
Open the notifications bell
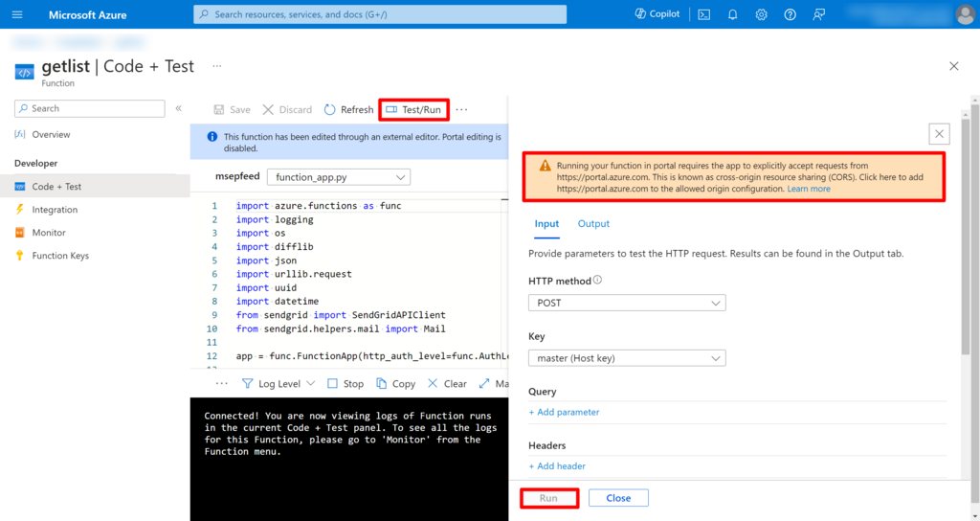point(732,14)
